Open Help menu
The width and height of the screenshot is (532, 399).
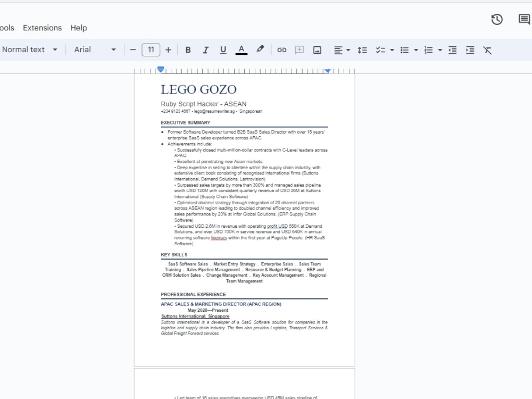pos(79,28)
